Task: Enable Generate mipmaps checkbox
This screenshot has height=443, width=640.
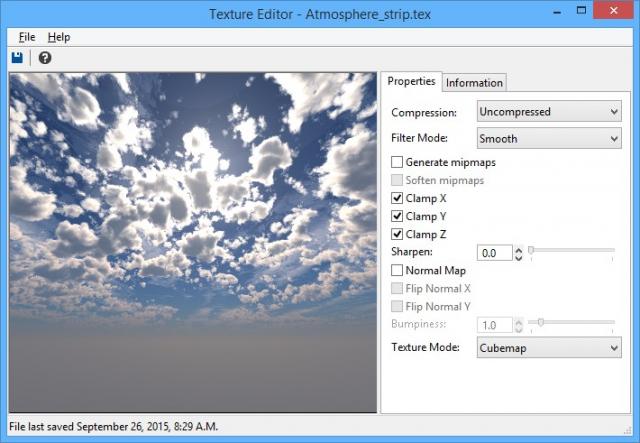Action: [397, 162]
